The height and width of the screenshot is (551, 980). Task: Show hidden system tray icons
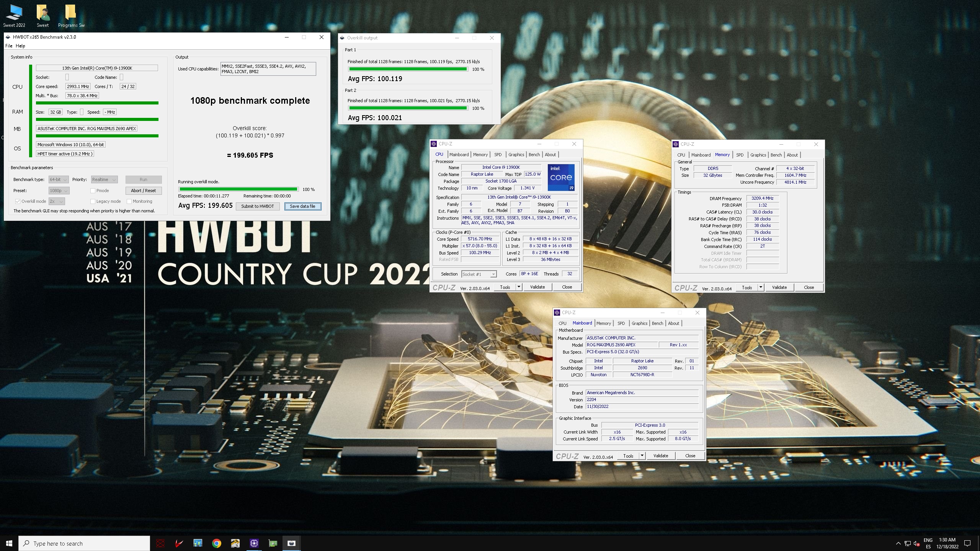pos(898,543)
